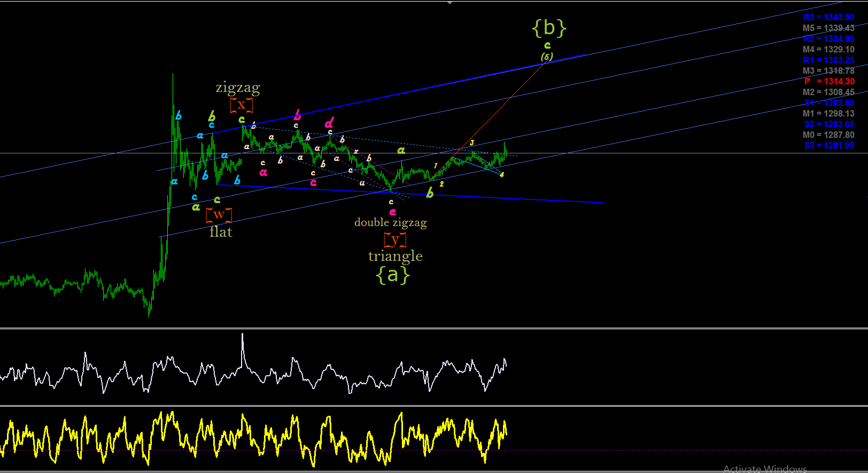The image size is (868, 473).
Task: Click the orange [w] wave marker
Action: point(219,215)
